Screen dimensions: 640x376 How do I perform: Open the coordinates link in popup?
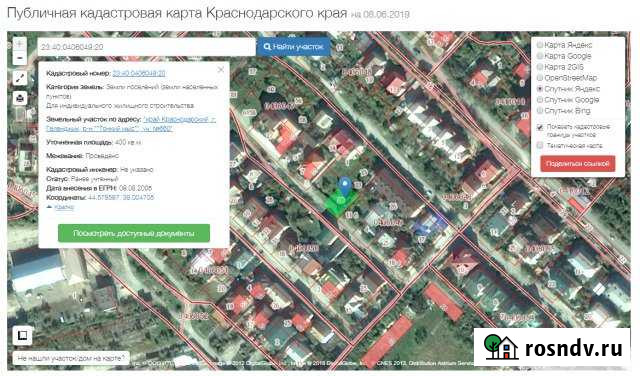(121, 198)
